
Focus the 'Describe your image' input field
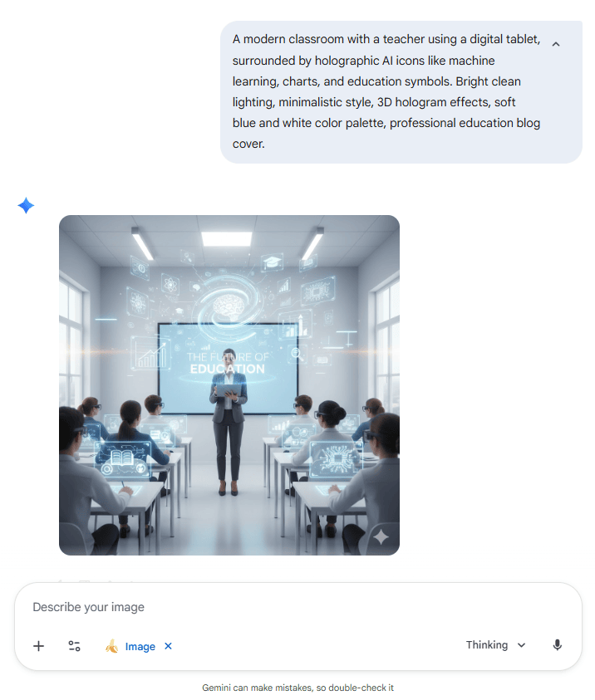298,607
